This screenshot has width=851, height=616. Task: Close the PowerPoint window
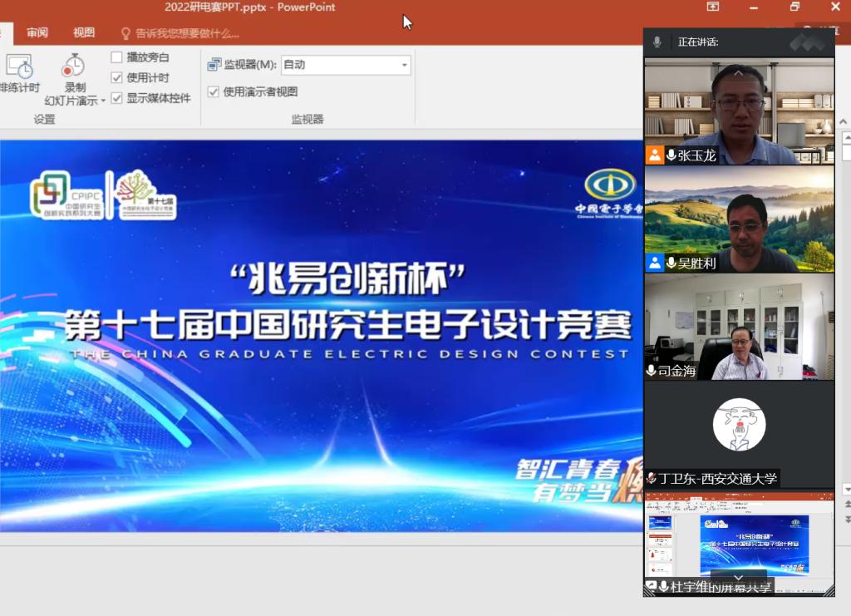point(835,7)
